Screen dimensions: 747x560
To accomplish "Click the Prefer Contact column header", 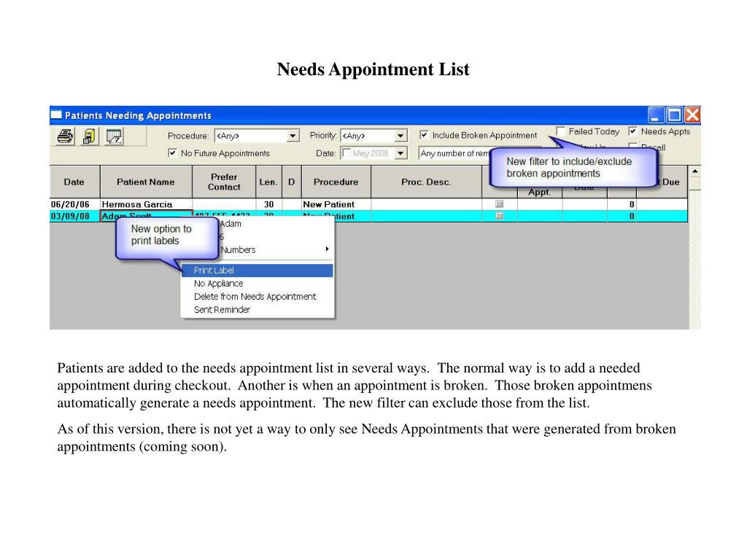I will pyautogui.click(x=224, y=182).
